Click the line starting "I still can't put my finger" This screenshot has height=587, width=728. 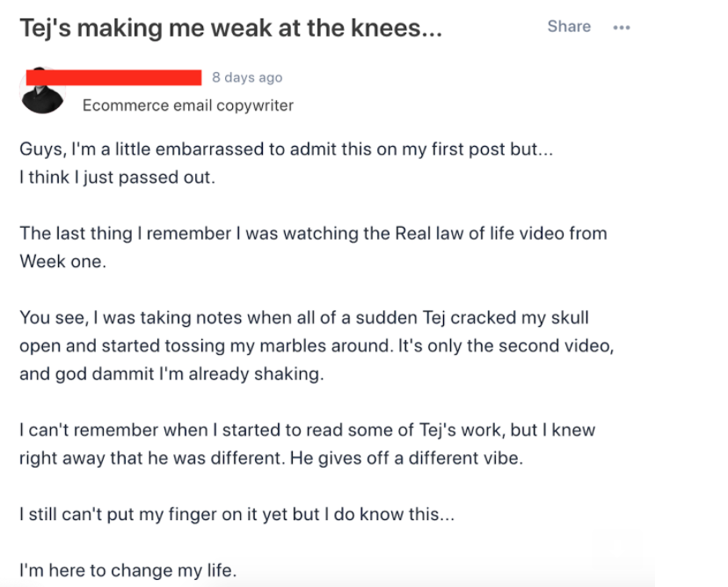[237, 515]
